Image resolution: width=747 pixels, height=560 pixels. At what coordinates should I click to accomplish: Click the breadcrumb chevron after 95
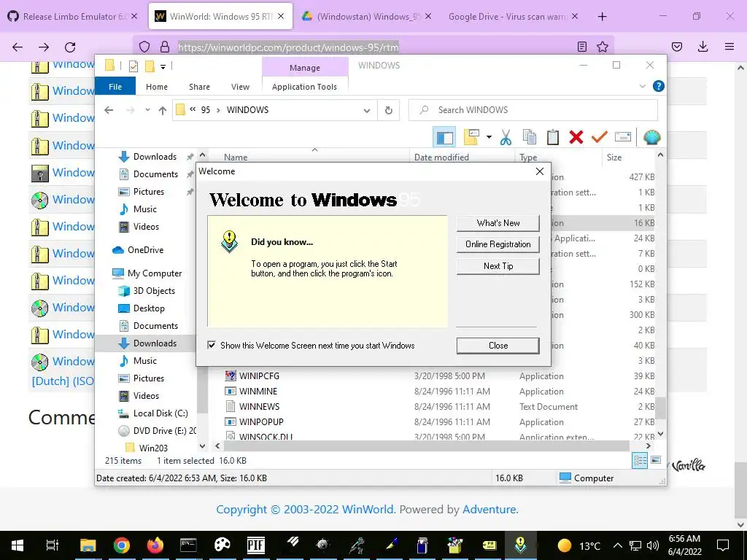click(x=218, y=110)
